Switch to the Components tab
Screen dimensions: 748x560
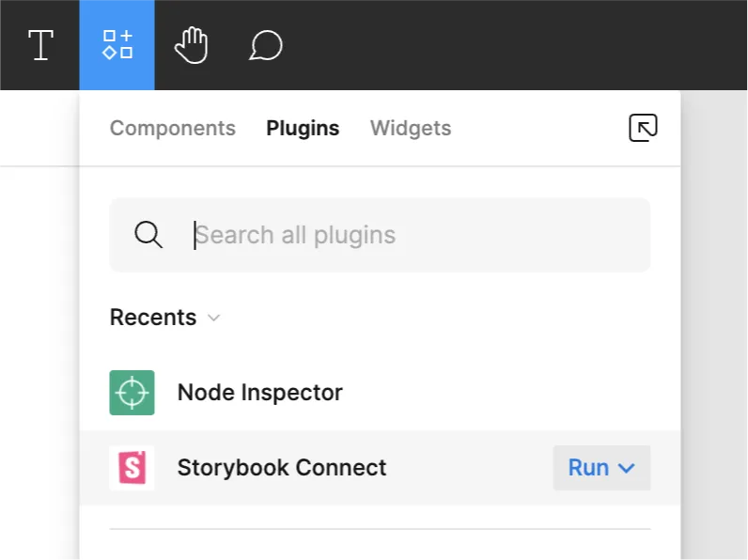[172, 128]
